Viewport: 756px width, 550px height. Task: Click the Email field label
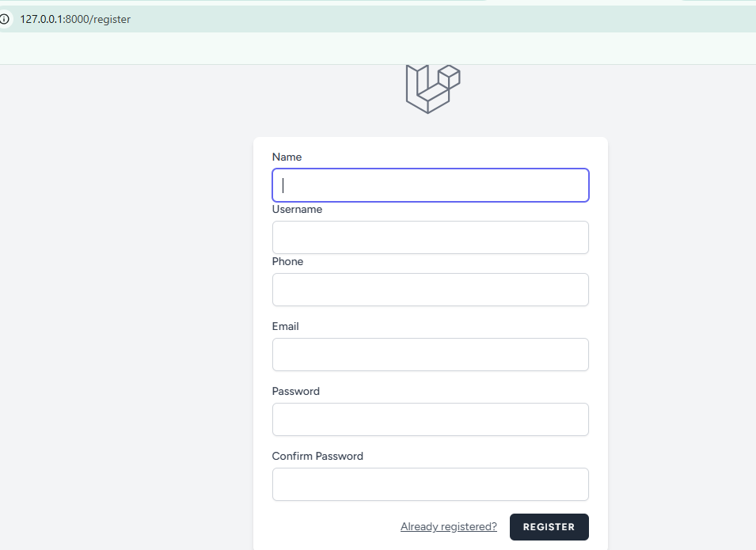pos(285,326)
